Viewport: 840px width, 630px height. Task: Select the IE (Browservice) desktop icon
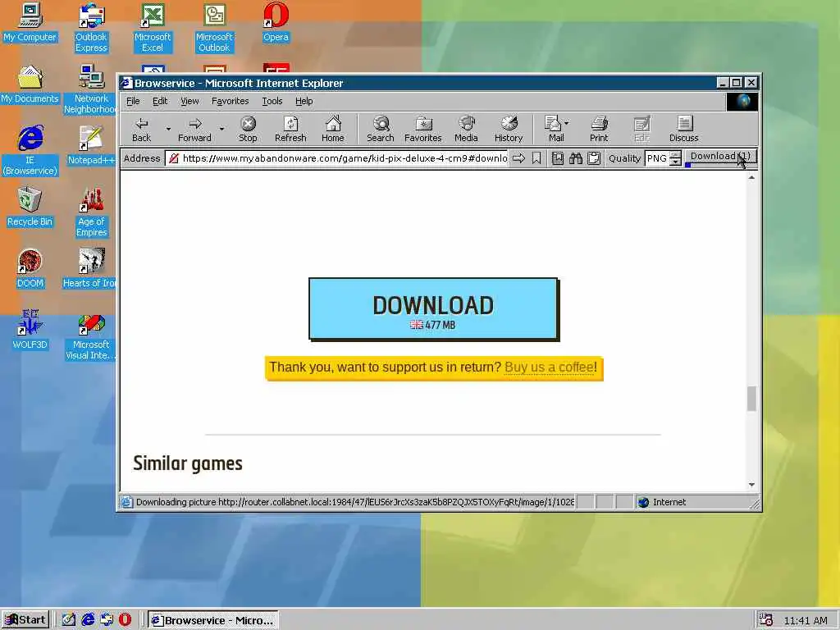coord(30,151)
